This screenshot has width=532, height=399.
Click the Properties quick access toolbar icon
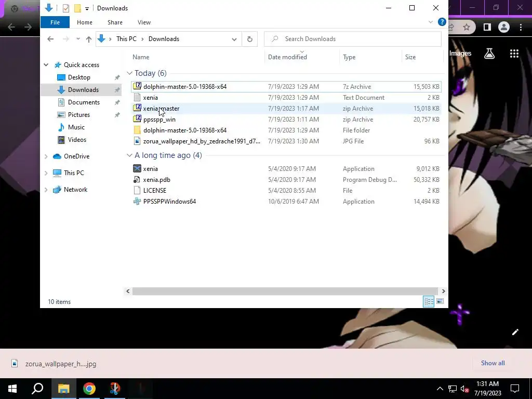tap(66, 8)
